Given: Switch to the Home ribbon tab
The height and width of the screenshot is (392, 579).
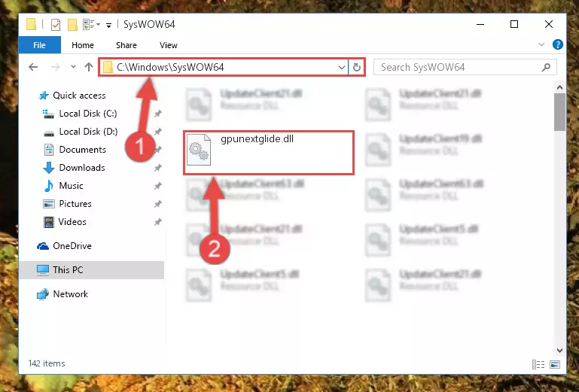Looking at the screenshot, I should [83, 45].
